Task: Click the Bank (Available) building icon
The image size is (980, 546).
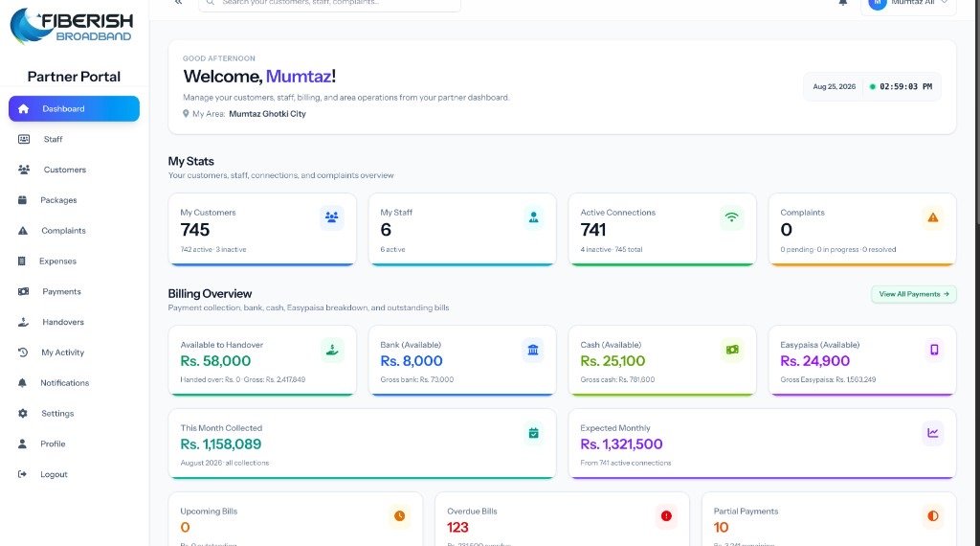Action: [x=533, y=350]
